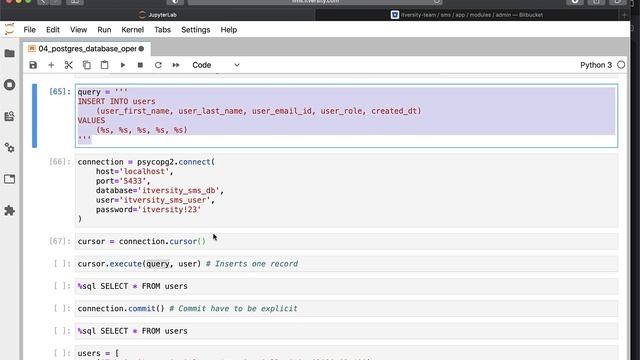Open the Tabs menu
640x360 pixels.
click(162, 30)
